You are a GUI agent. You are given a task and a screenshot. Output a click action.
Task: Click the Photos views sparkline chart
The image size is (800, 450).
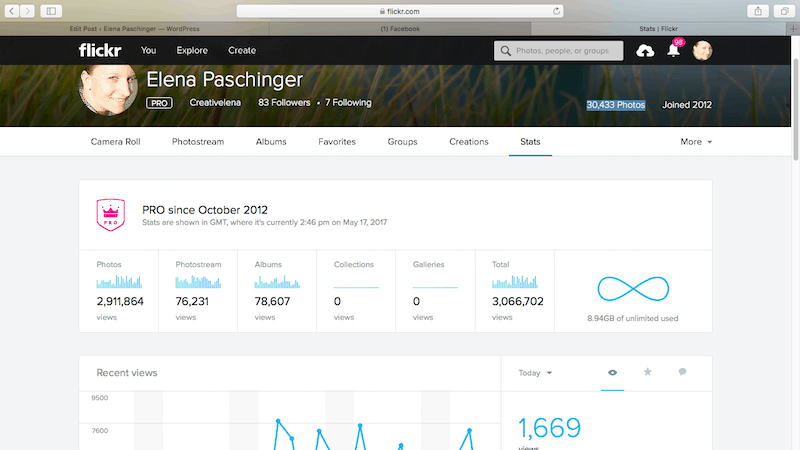click(x=119, y=282)
